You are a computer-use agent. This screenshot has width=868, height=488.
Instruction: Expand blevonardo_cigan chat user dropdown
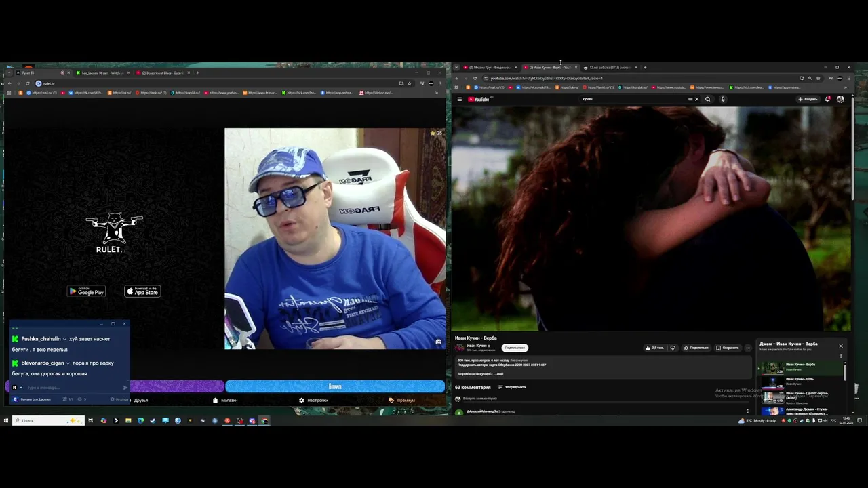(68, 363)
